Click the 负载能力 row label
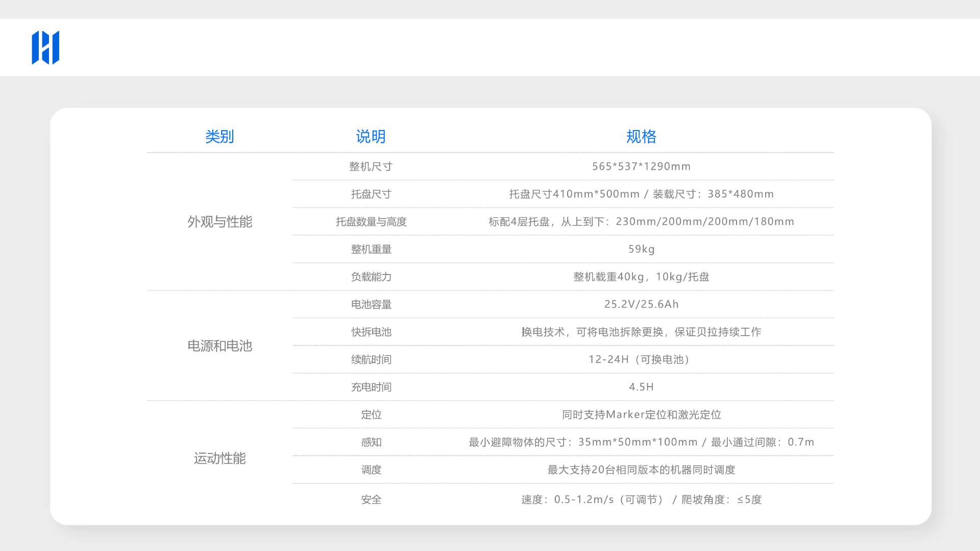The image size is (980, 551). tap(371, 277)
